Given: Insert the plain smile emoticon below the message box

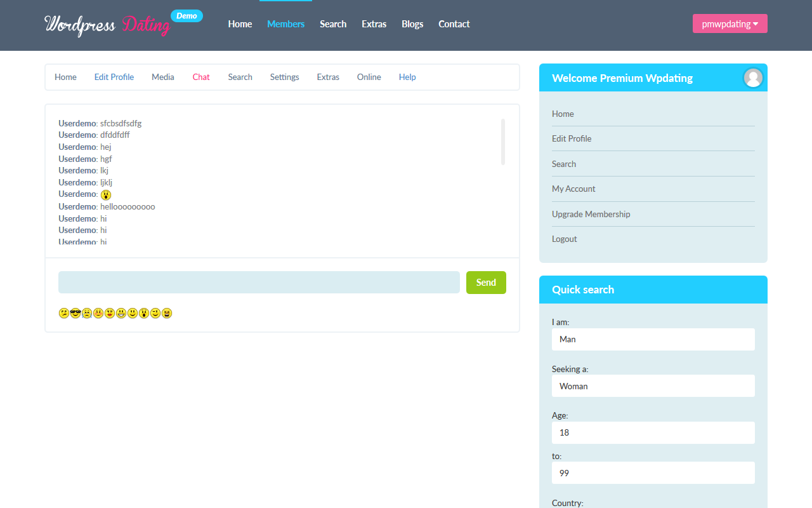Looking at the screenshot, I should pos(133,313).
